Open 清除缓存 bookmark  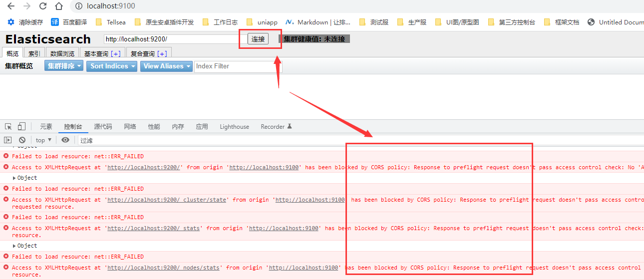pos(25,22)
